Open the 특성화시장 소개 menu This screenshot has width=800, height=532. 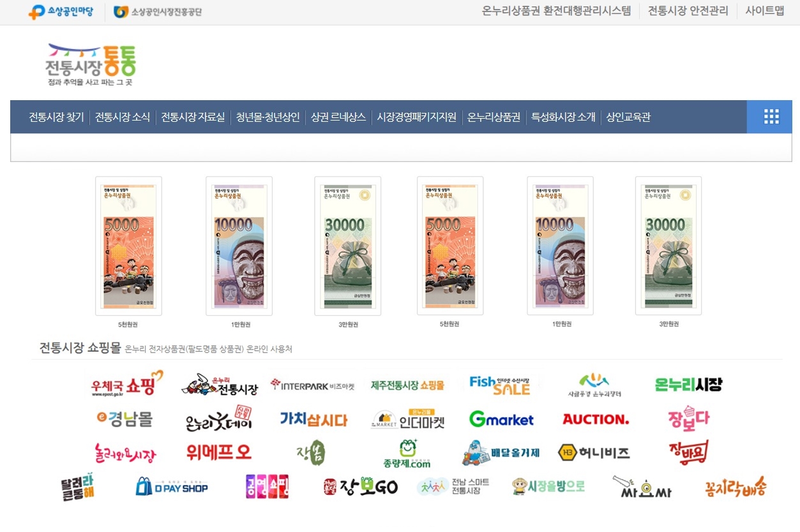pyautogui.click(x=564, y=117)
